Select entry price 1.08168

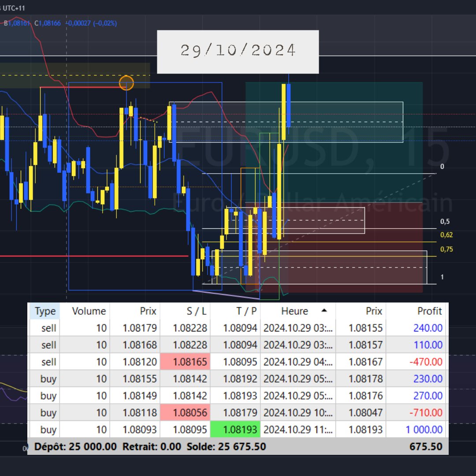(140, 345)
